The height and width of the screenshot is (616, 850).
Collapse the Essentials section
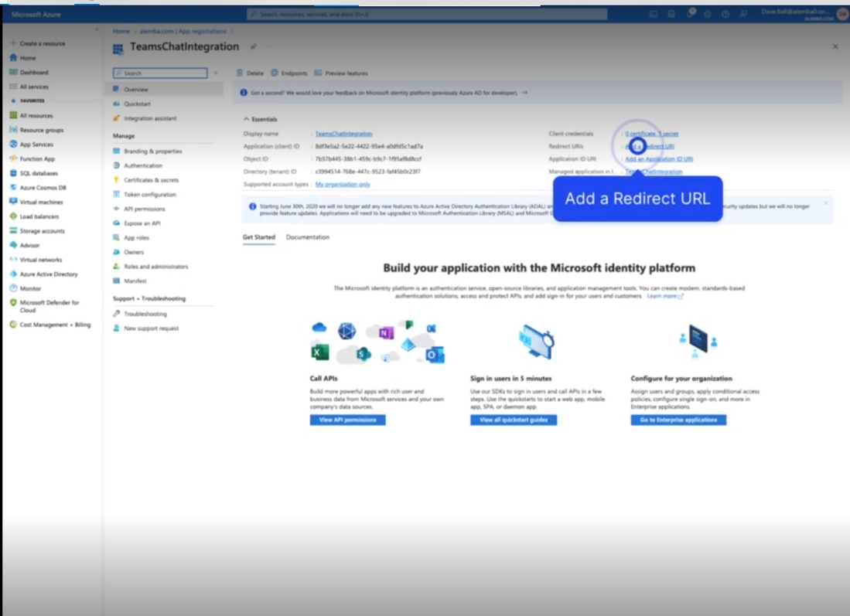tap(247, 120)
